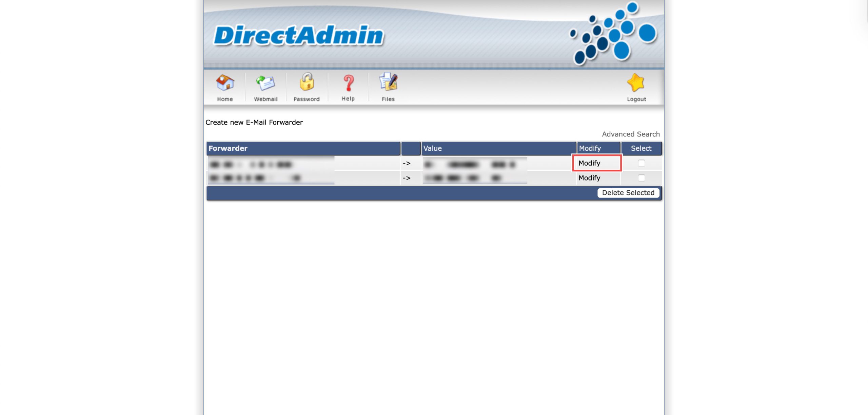Click the Home menu label
This screenshot has height=415, width=868.
click(x=225, y=99)
